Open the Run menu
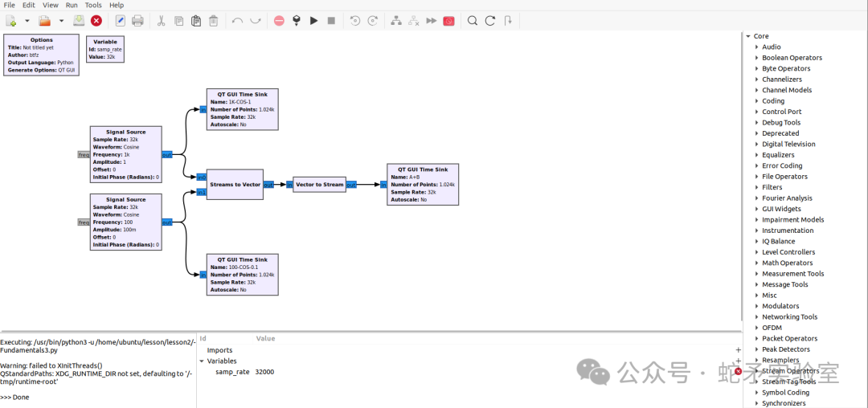 pyautogui.click(x=72, y=5)
